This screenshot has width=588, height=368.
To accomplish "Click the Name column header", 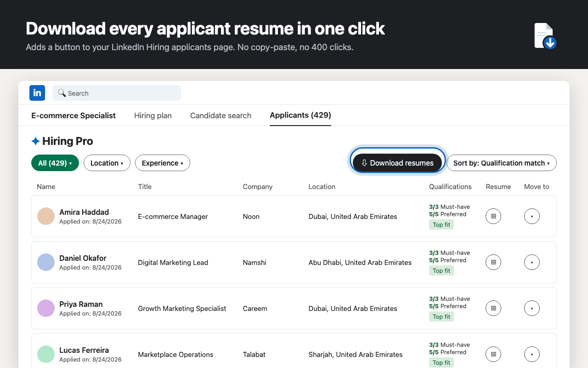I will pos(46,186).
